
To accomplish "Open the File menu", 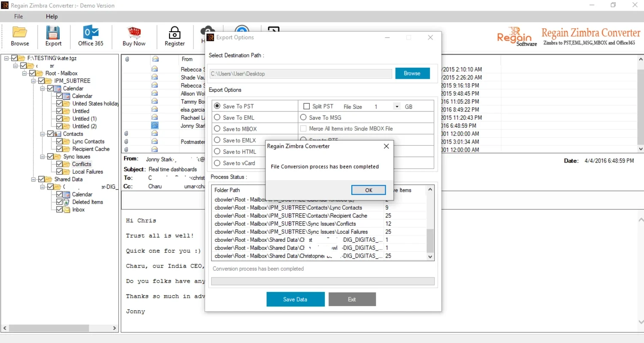I will 18,16.
